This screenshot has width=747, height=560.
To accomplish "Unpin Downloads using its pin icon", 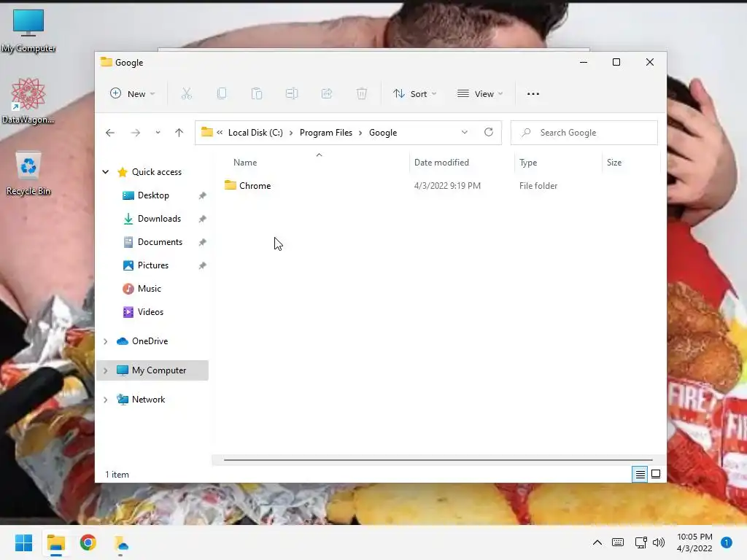I will 203,219.
